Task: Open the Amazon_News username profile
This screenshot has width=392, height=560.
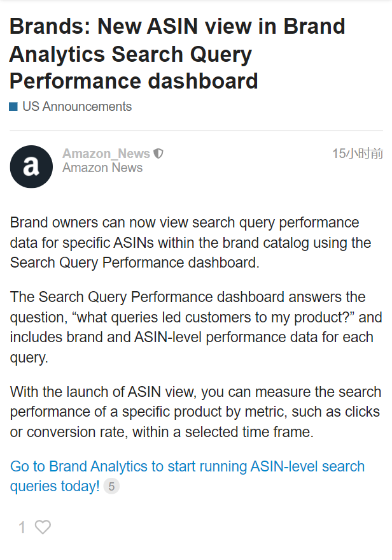Action: (x=106, y=154)
